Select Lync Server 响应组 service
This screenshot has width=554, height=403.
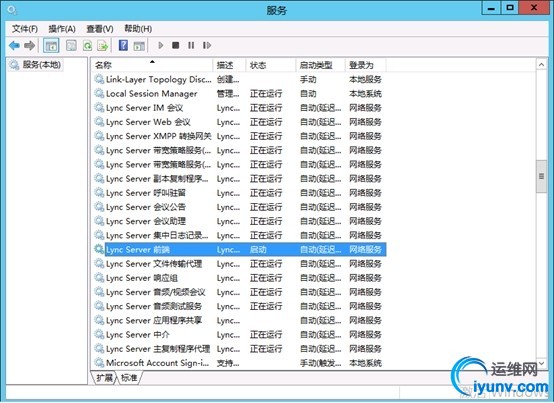[x=239, y=278]
